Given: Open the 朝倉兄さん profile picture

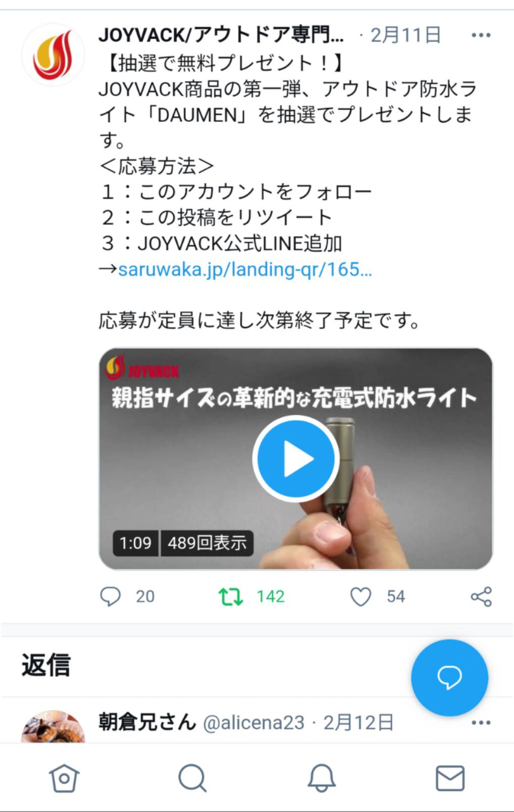Looking at the screenshot, I should [53, 727].
